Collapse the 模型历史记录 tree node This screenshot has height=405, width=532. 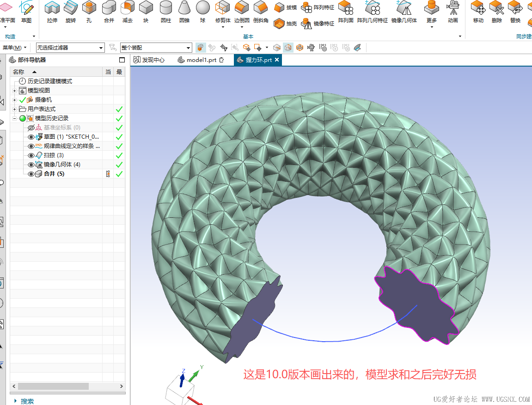point(15,118)
